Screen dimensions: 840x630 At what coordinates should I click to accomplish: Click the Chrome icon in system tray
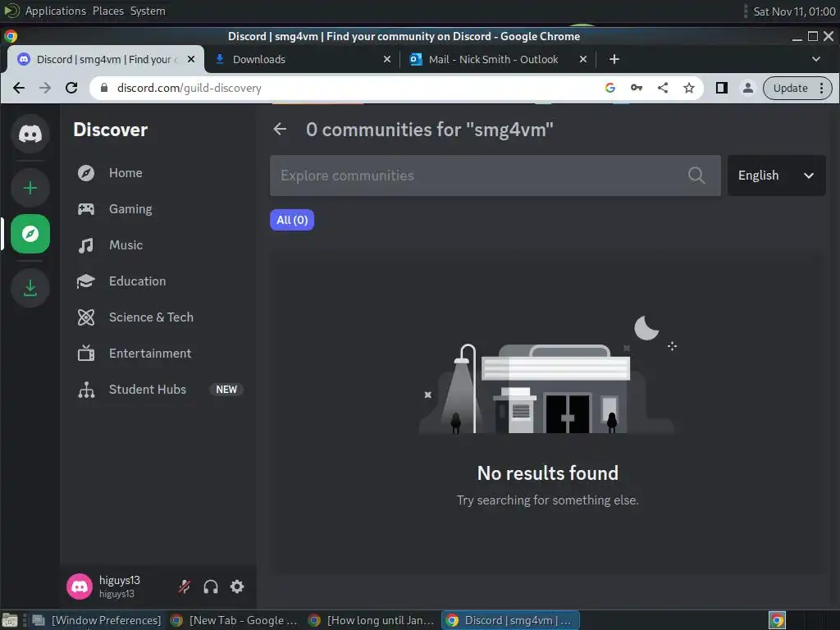777,620
